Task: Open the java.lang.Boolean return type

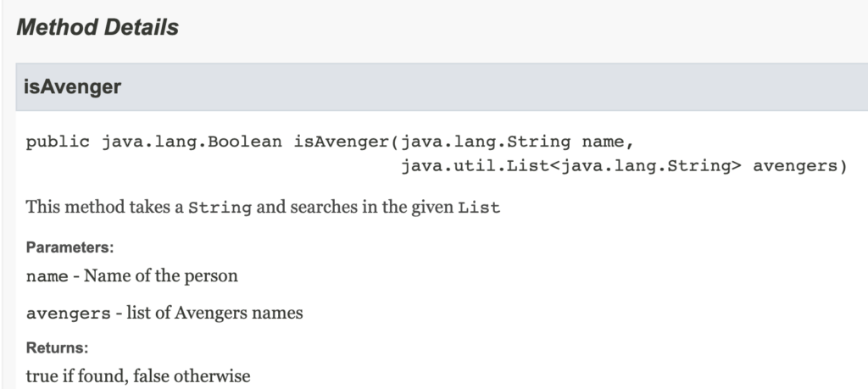Action: tap(192, 142)
